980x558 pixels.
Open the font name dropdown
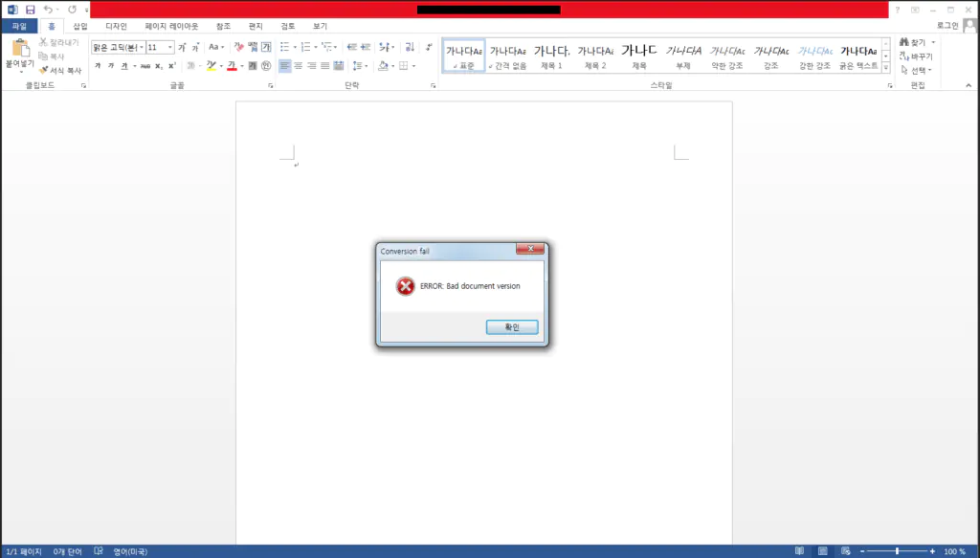(142, 47)
